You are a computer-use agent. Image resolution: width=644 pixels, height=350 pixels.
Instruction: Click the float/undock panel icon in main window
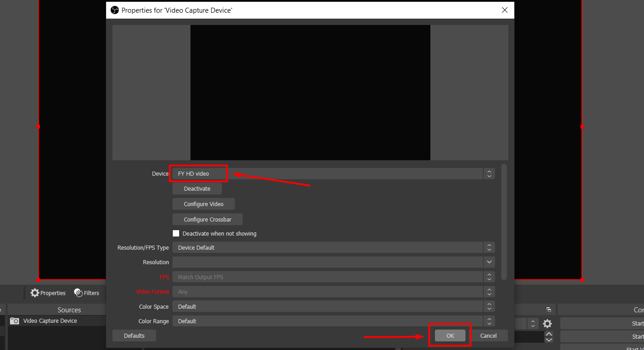tap(548, 310)
